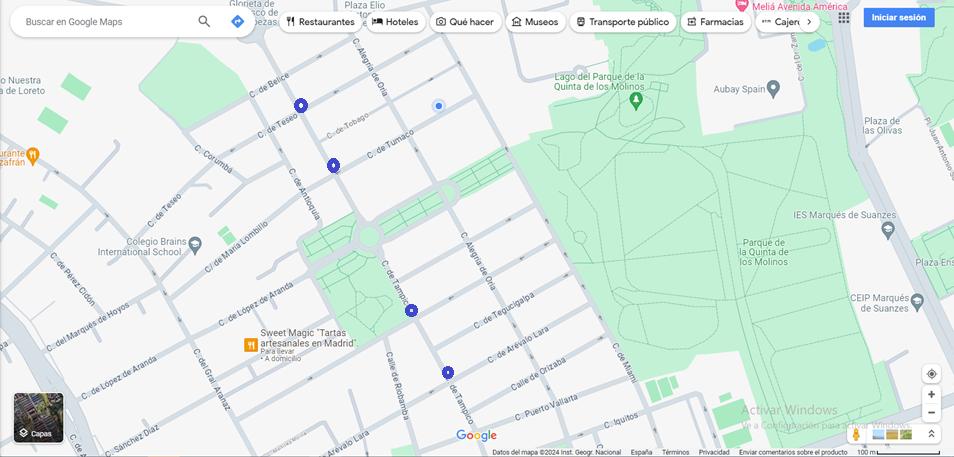The height and width of the screenshot is (457, 954).
Task: Click IES Marqués de Suanzes school pin
Action: click(x=888, y=229)
